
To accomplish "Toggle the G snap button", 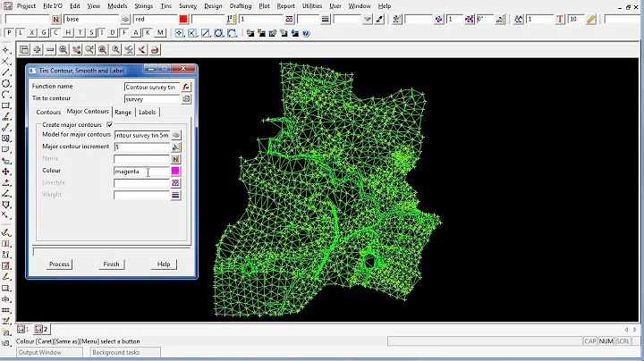I will [44, 33].
